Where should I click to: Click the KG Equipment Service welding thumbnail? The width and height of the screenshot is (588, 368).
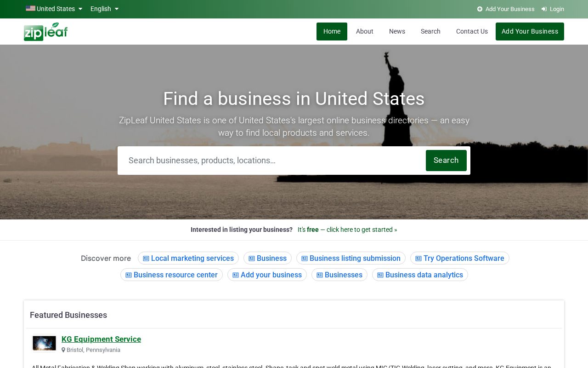coord(44,343)
